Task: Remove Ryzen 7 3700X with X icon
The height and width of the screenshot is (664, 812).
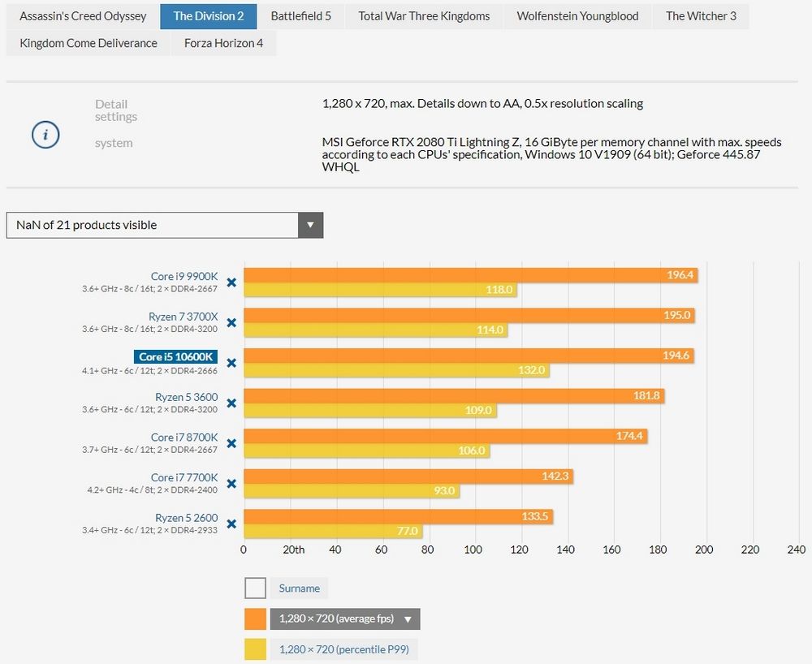Action: 231,322
